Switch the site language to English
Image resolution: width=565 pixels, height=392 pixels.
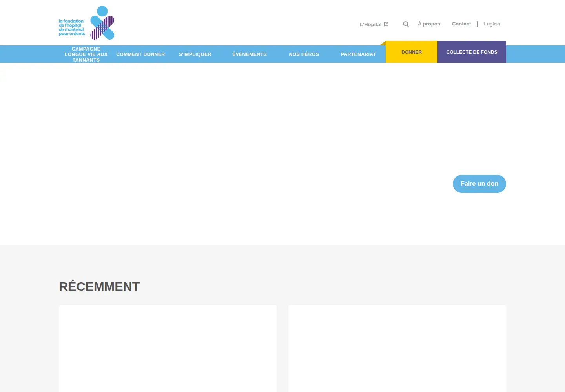[492, 24]
